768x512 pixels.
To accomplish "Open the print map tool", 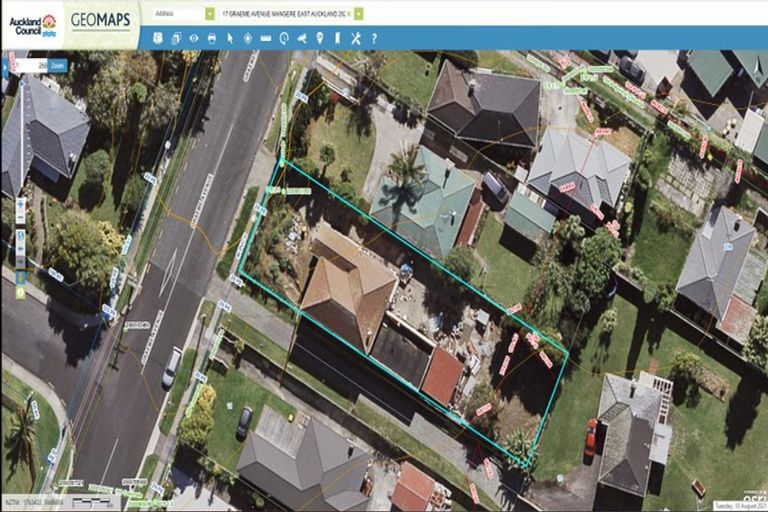I will pyautogui.click(x=212, y=38).
